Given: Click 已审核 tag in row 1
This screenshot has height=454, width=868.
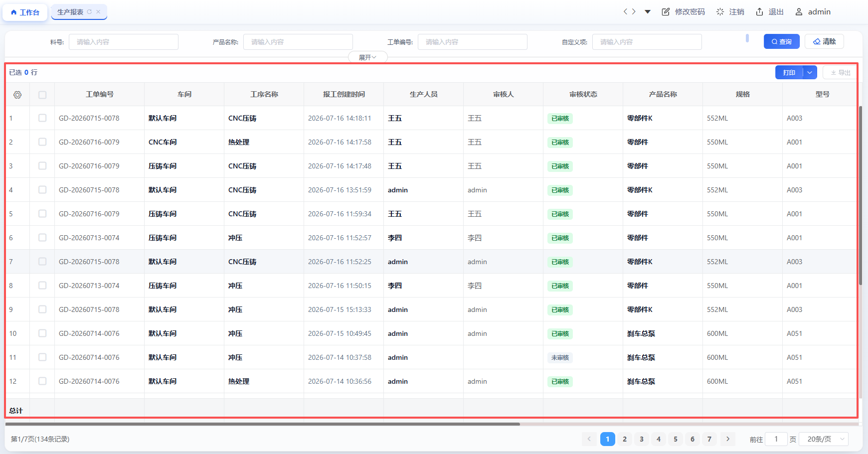Looking at the screenshot, I should click(560, 119).
